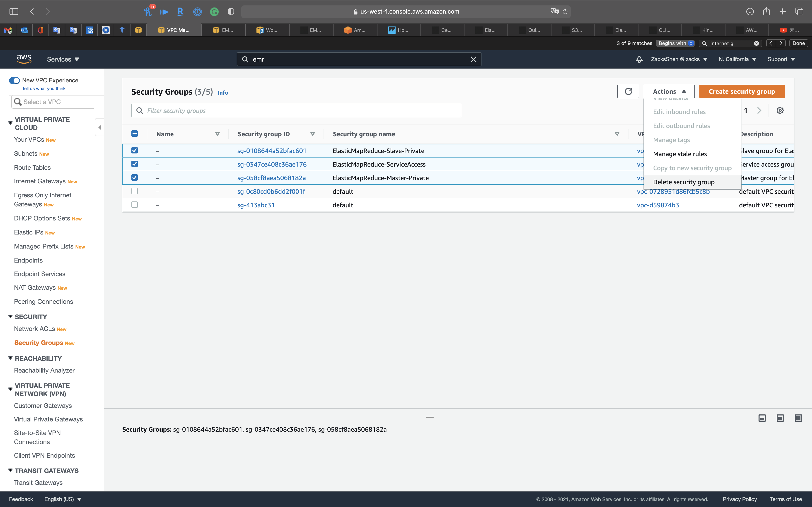The width and height of the screenshot is (812, 507).
Task: Go to the next results page chevron
Action: click(x=759, y=111)
